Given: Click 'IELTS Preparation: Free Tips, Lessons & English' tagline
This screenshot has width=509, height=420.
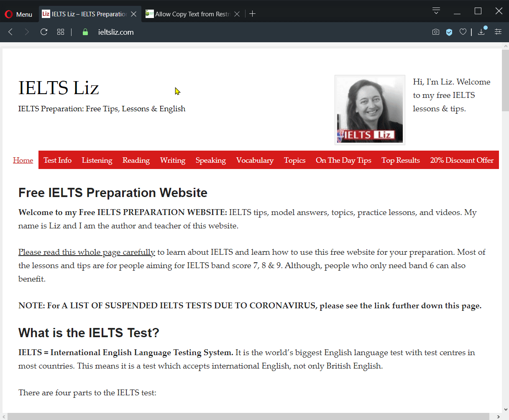Looking at the screenshot, I should pyautogui.click(x=102, y=109).
